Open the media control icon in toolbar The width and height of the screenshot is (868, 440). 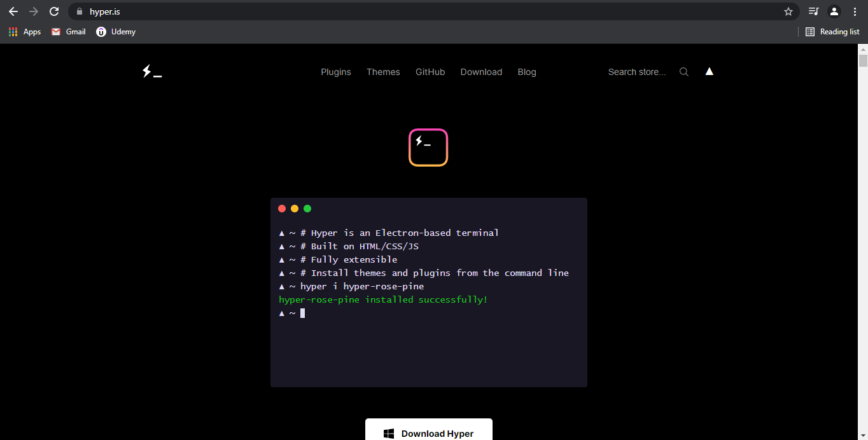click(x=813, y=11)
